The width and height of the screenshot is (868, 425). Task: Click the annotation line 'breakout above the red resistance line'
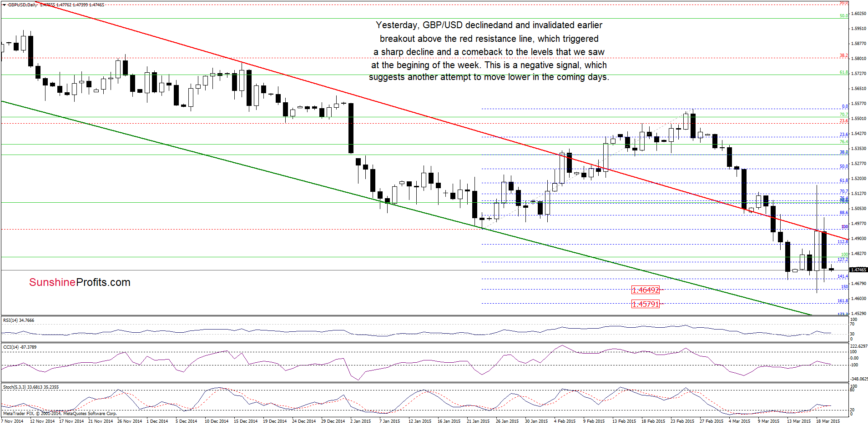tap(489, 39)
